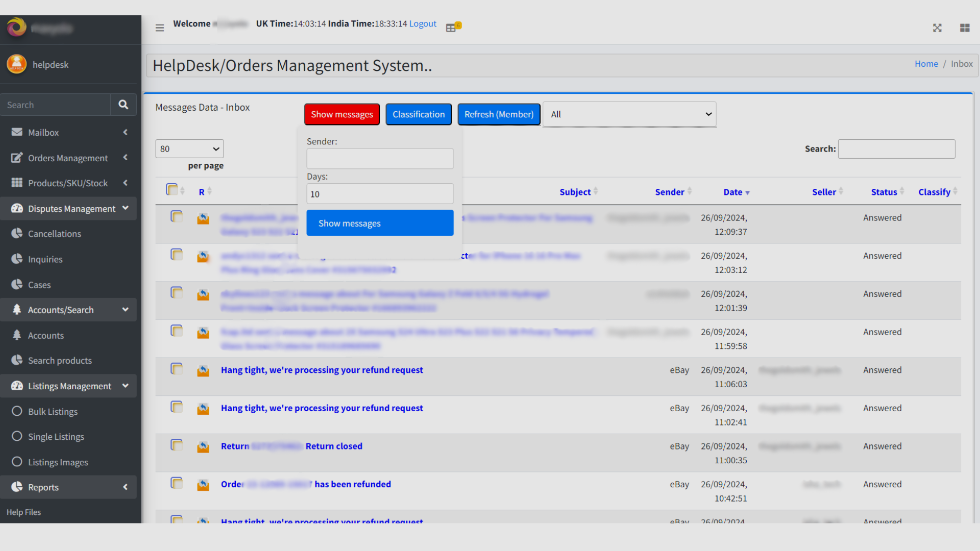The height and width of the screenshot is (551, 980).
Task: Open the grid apps icon top right
Action: [x=964, y=28]
